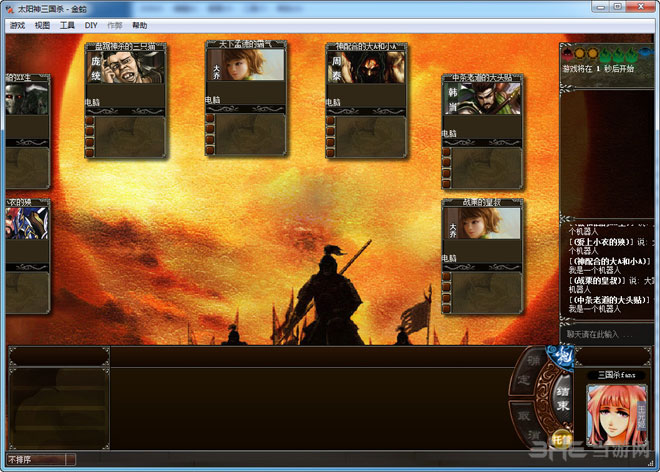Click the 确定 confirm button

526,371
